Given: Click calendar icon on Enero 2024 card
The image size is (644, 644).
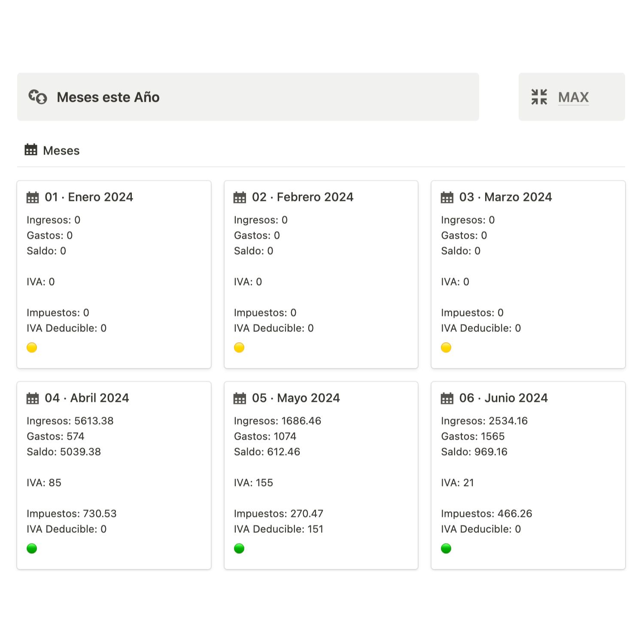Looking at the screenshot, I should point(33,197).
